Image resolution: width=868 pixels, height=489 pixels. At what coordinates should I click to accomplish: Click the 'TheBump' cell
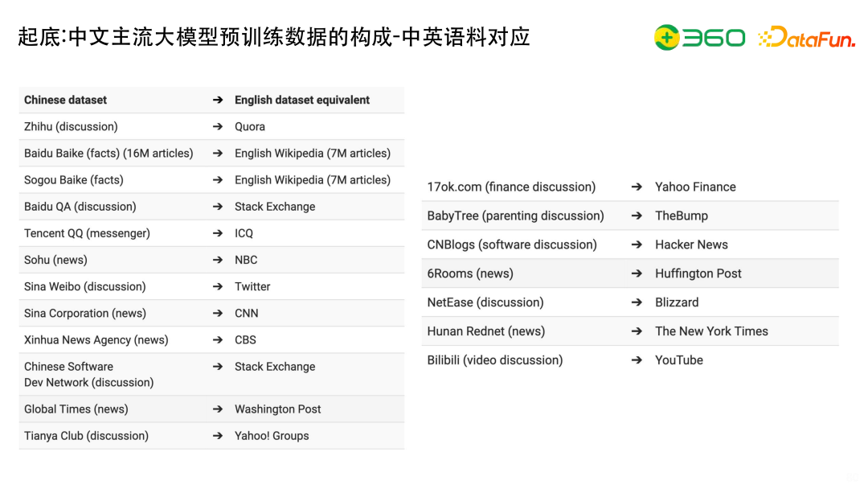[682, 216]
